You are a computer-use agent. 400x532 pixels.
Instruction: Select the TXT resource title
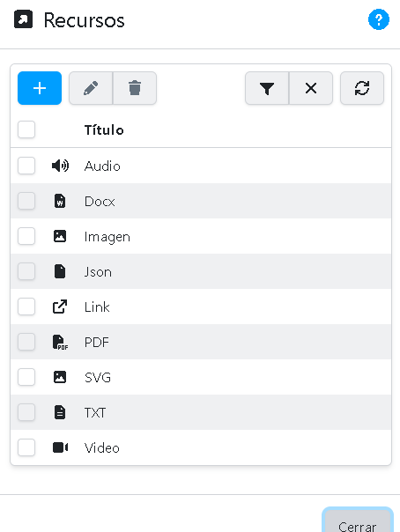click(95, 413)
